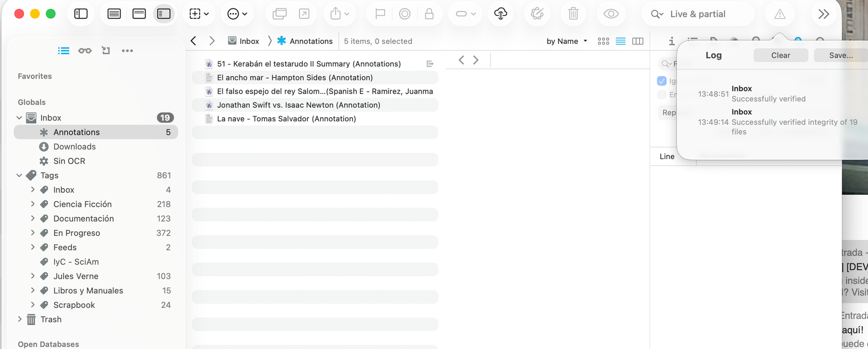Open the share icon menu
This screenshot has width=868, height=349.
(340, 14)
